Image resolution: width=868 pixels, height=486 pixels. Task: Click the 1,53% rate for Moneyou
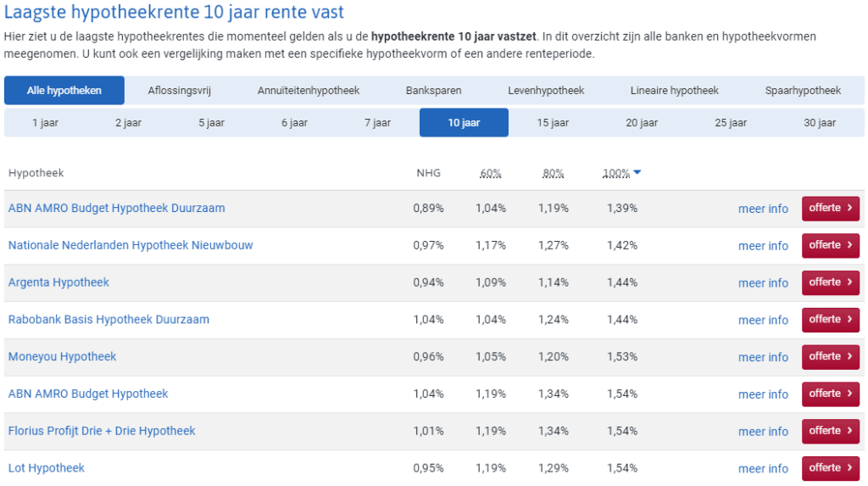pyautogui.click(x=622, y=357)
